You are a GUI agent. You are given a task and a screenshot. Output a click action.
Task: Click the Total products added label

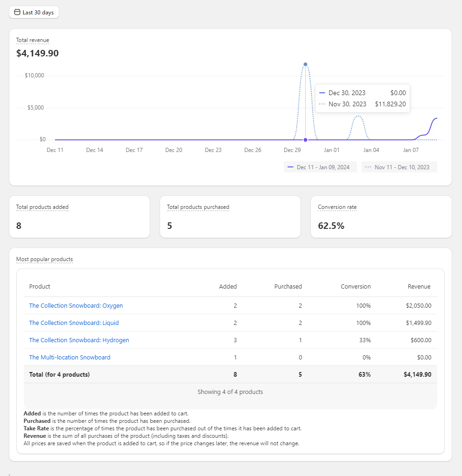coord(42,207)
